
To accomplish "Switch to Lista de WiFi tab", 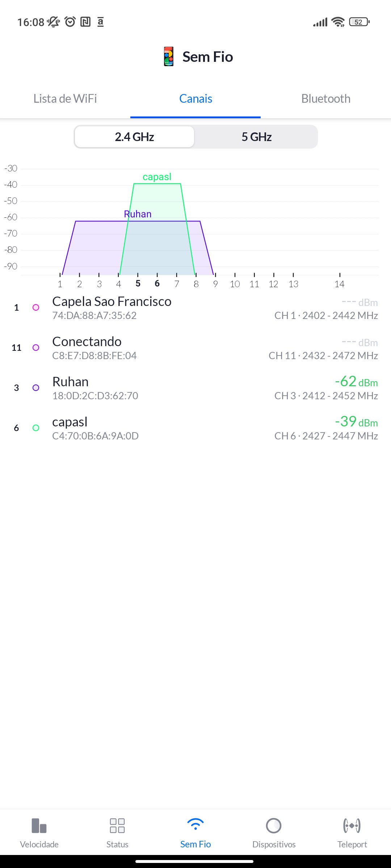I will (x=65, y=99).
